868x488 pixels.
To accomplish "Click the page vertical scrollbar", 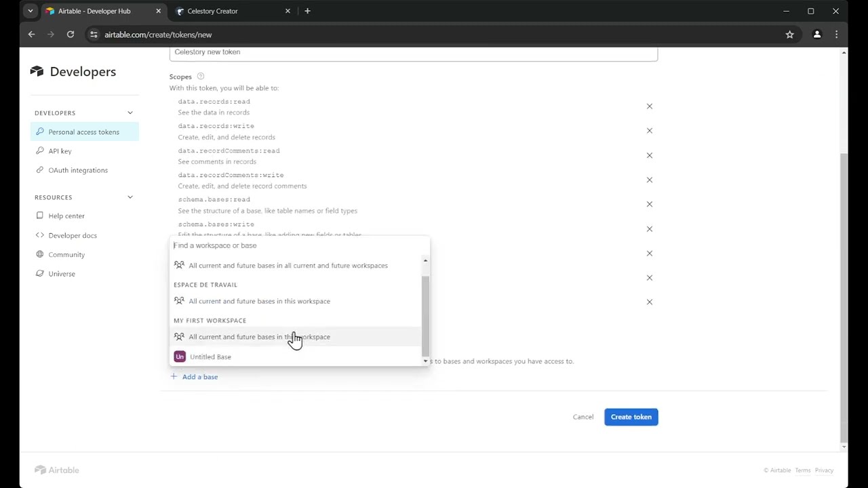I will [844, 298].
